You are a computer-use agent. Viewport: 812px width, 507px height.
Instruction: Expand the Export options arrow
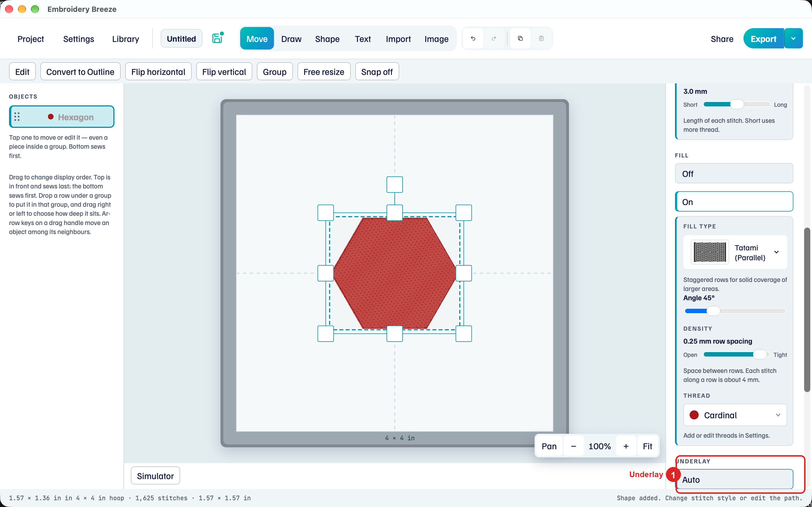pyautogui.click(x=794, y=39)
